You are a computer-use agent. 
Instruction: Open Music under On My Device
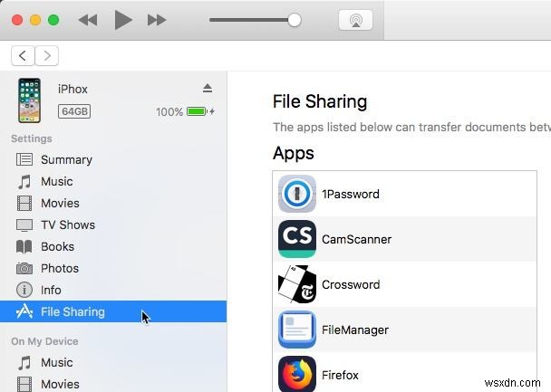pyautogui.click(x=113, y=362)
